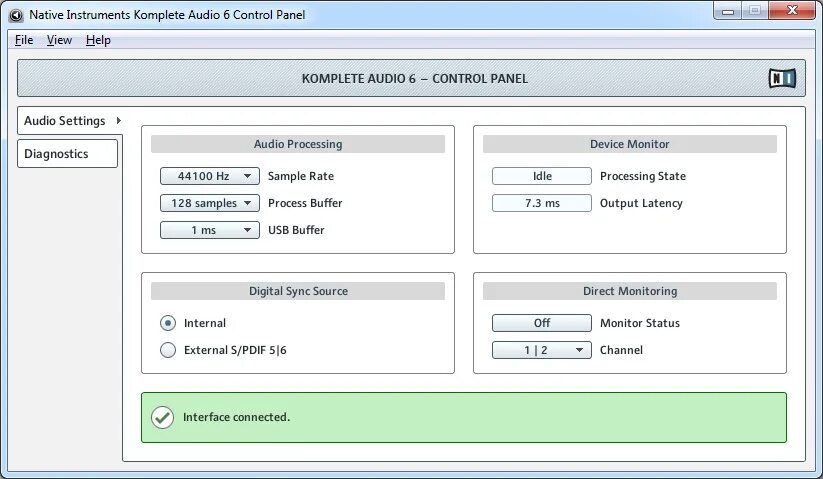
Task: Open the USB Buffer 1 ms dropdown
Action: (209, 230)
